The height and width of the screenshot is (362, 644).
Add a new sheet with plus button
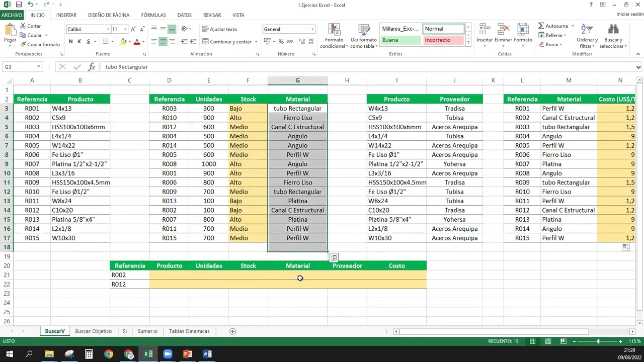(232, 331)
